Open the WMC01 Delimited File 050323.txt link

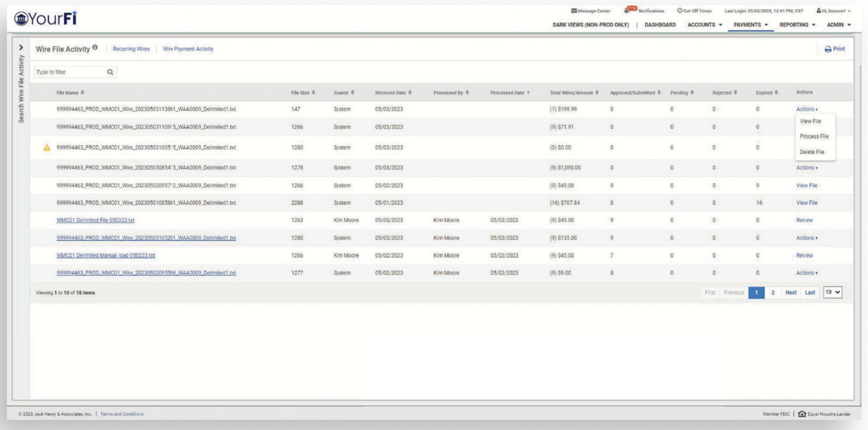pos(96,220)
